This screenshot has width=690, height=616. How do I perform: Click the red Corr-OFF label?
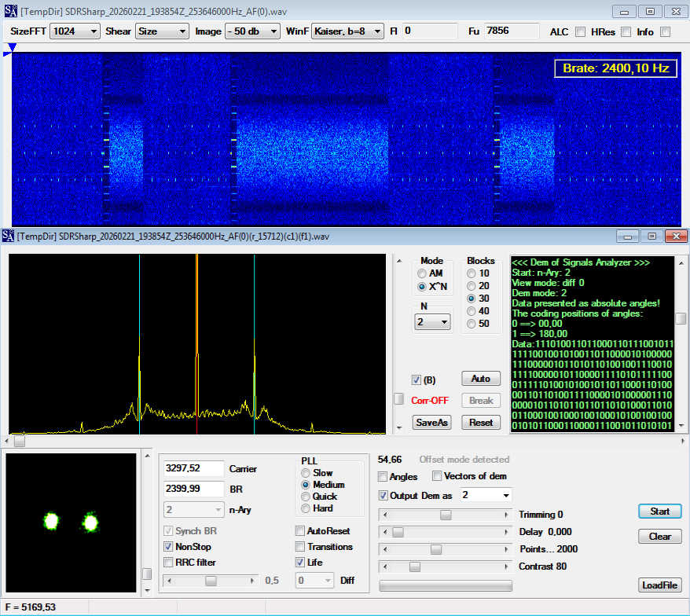pyautogui.click(x=430, y=401)
